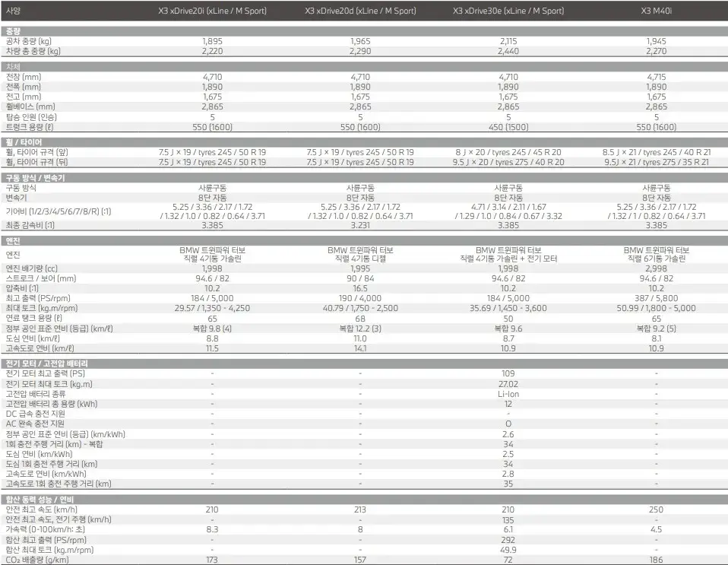
Task: Click the fuel tank value 68
Action: pos(360,319)
